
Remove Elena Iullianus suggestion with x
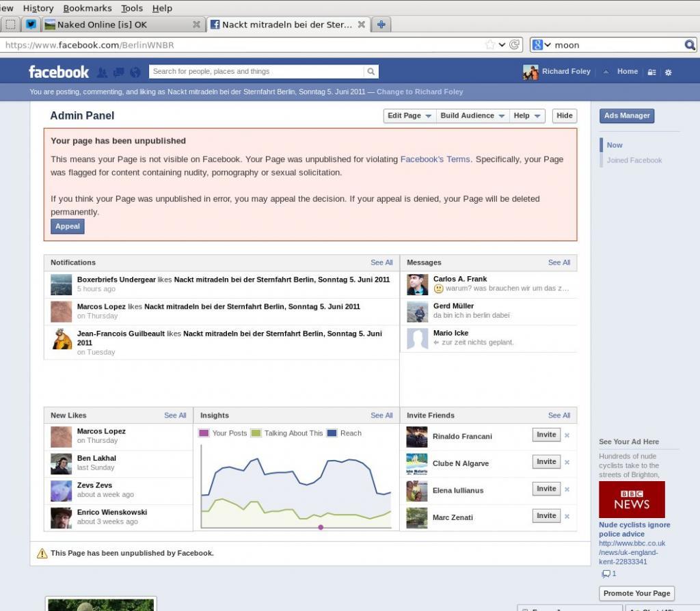(567, 489)
